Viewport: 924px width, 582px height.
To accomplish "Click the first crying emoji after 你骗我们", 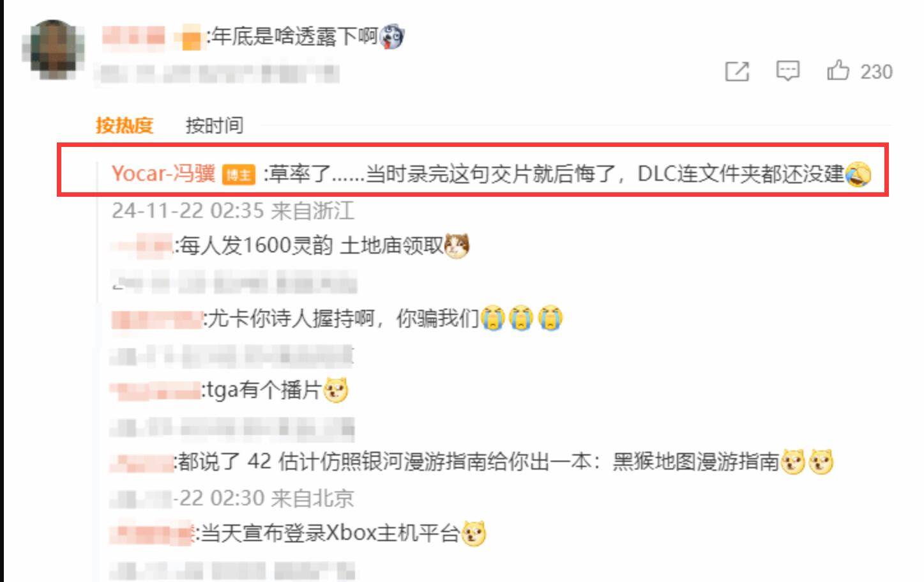I will click(493, 318).
